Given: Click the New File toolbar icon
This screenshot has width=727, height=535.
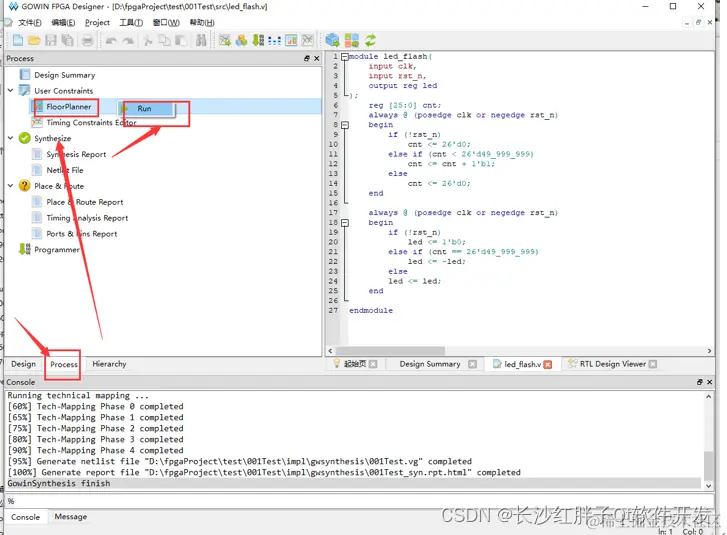Looking at the screenshot, I should coord(18,41).
